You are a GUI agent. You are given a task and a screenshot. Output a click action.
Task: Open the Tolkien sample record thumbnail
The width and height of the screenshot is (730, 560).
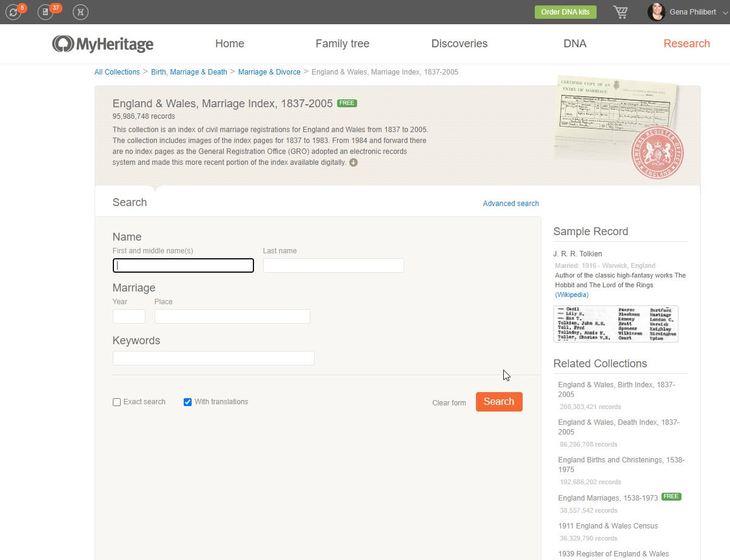[615, 324]
